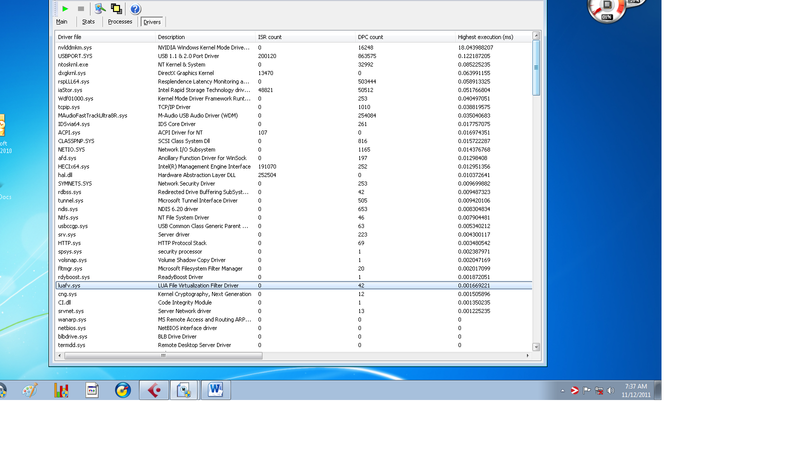This screenshot has height=450, width=800.
Task: Open help via the blue question mark
Action: [135, 9]
